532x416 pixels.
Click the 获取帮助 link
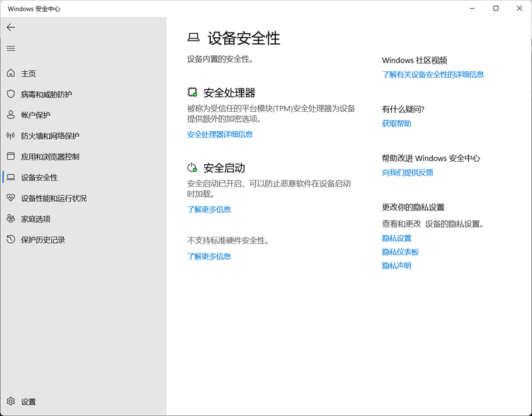pyautogui.click(x=396, y=123)
